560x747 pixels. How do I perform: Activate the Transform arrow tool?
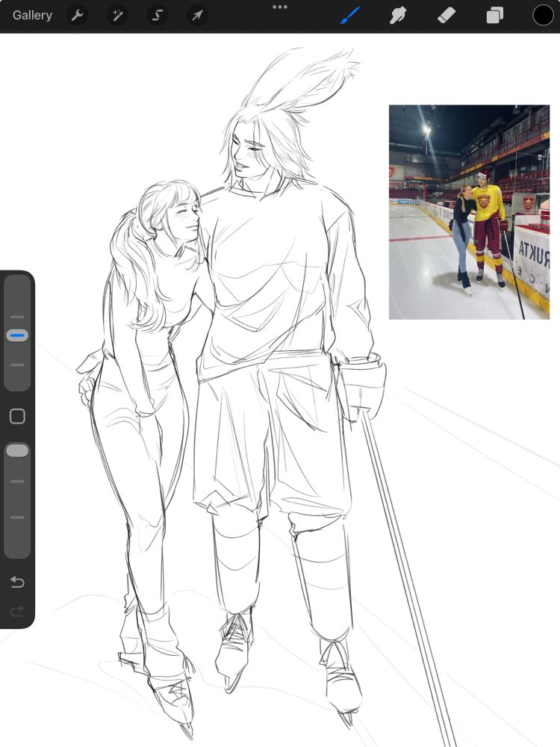tap(197, 15)
